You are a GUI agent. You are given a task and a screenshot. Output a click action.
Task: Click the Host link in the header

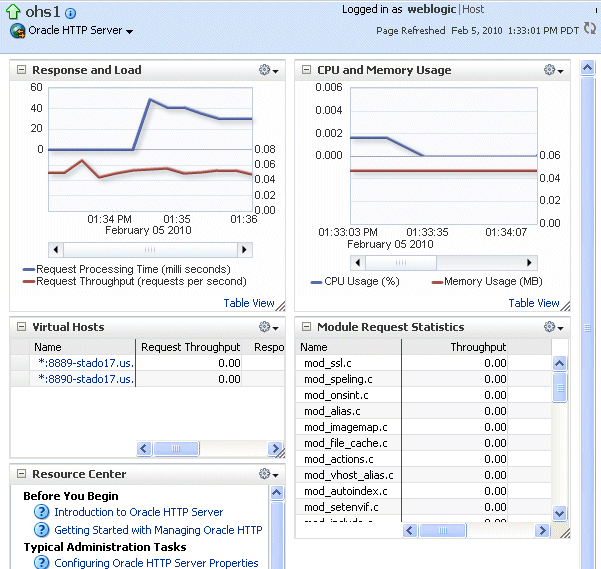pos(473,9)
